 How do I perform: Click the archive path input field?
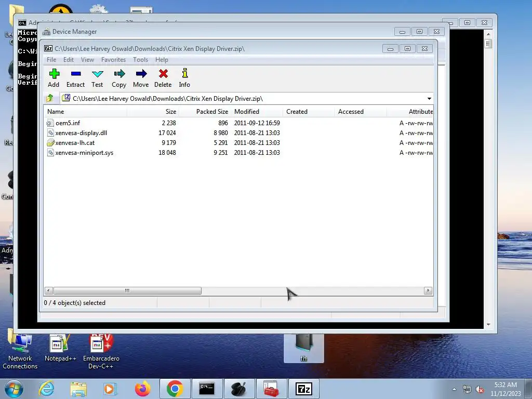tap(243, 99)
